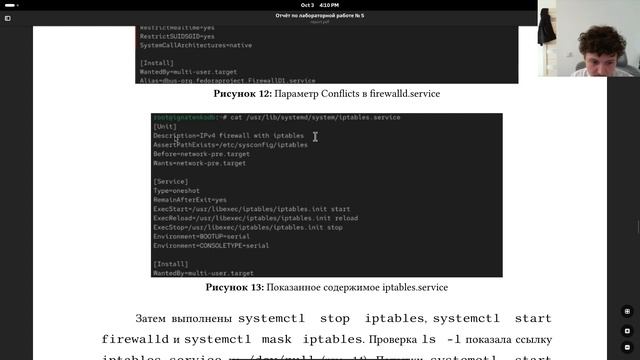This screenshot has width=640, height=360.
Task: Select the webcam video thumbnail
Action: [589, 38]
